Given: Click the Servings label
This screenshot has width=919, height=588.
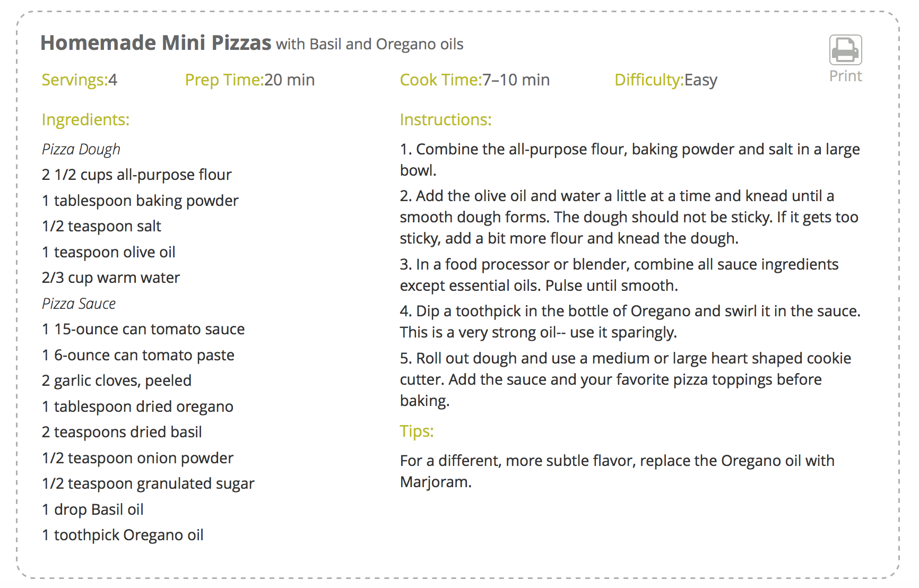Looking at the screenshot, I should 74,80.
